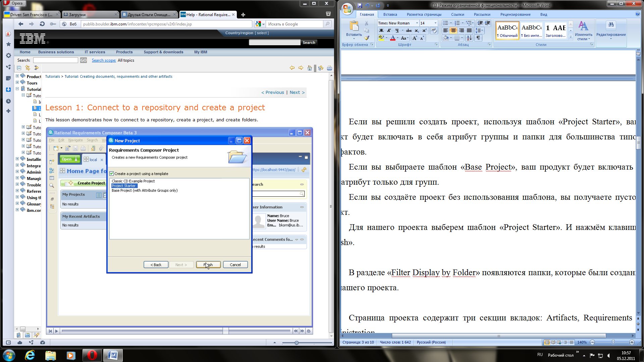Open Internet Explorer from taskbar

point(30,355)
